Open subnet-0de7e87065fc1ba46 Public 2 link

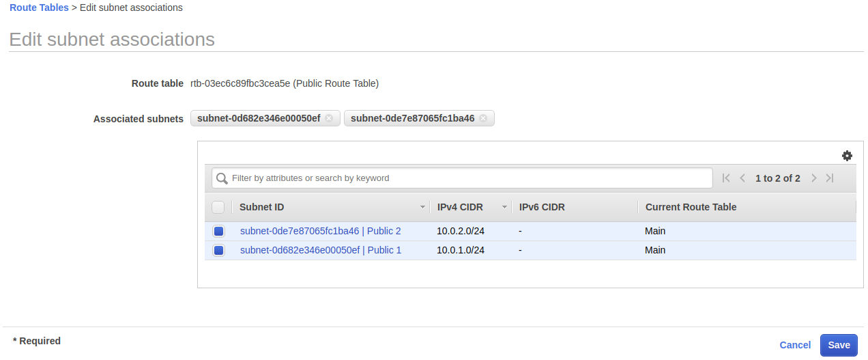coord(320,231)
